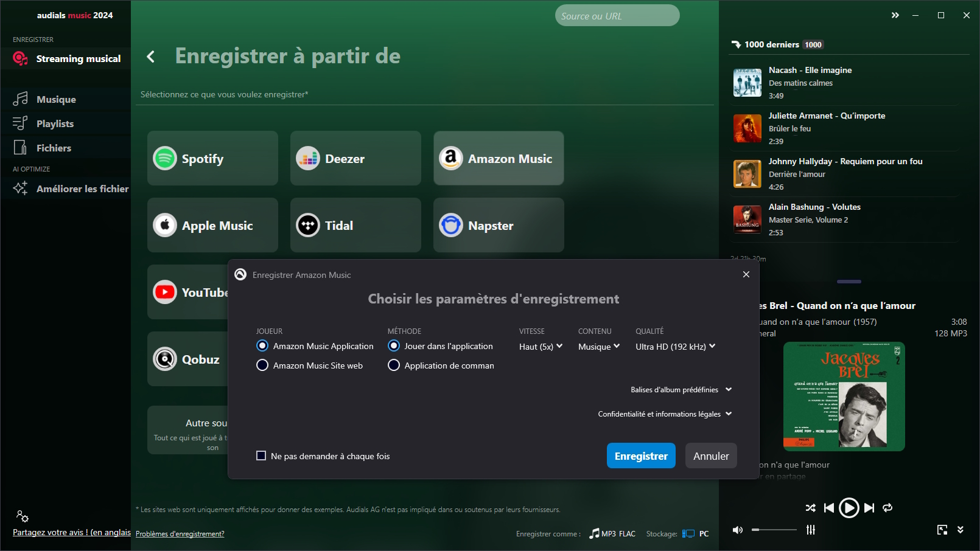Click the Annuler button
The image size is (980, 551).
pyautogui.click(x=711, y=456)
